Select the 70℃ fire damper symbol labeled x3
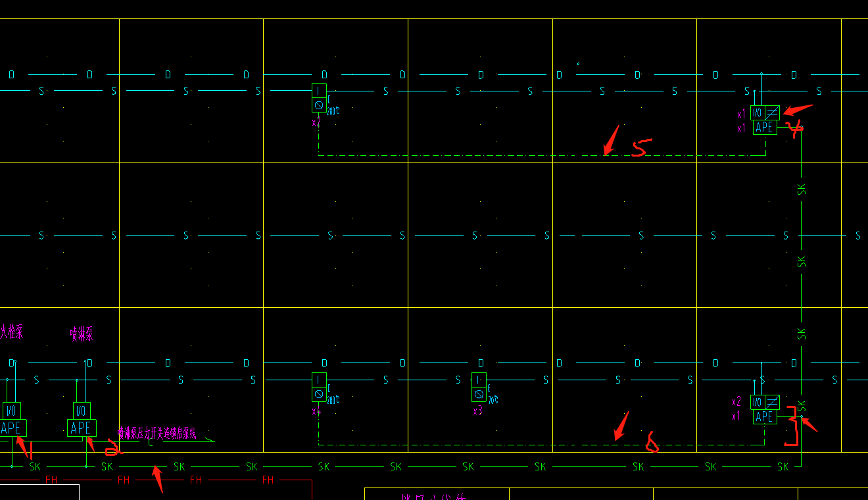This screenshot has height=500, width=868. (479, 387)
